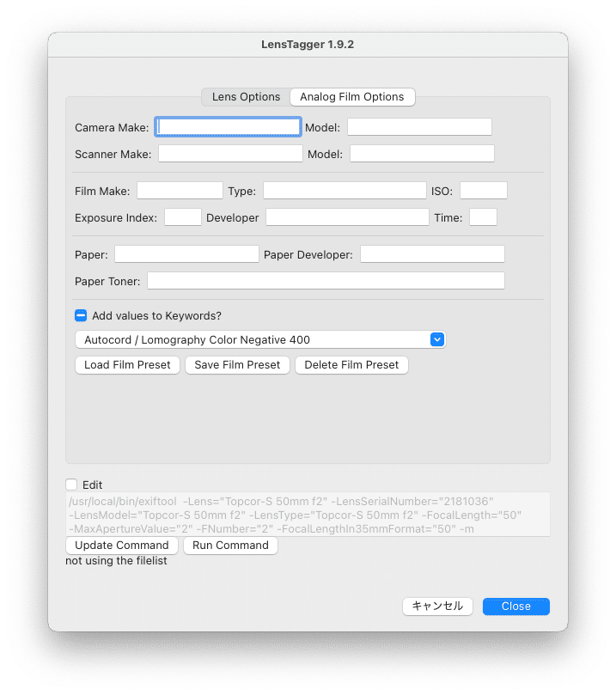Click the Paper Toner input box
This screenshot has width=616, height=695.
(x=326, y=280)
